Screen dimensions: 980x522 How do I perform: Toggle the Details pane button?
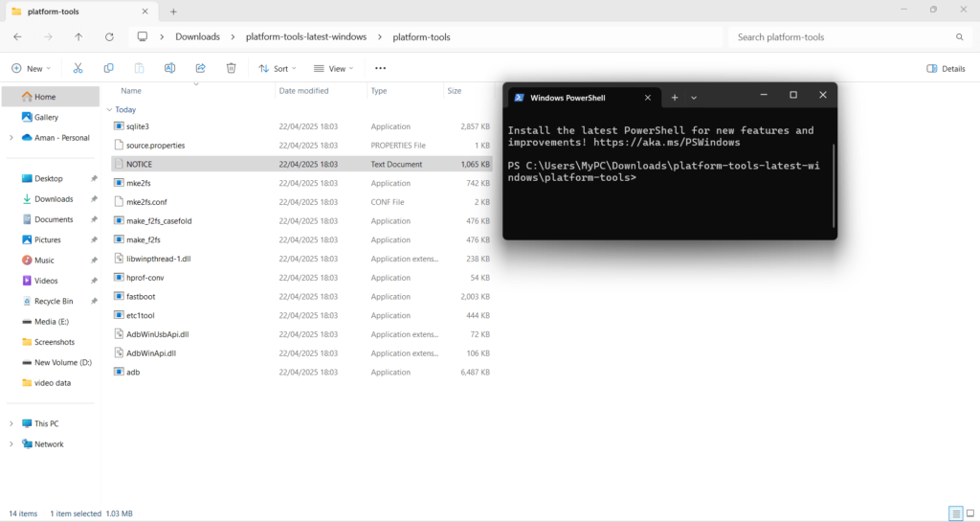pyautogui.click(x=946, y=69)
